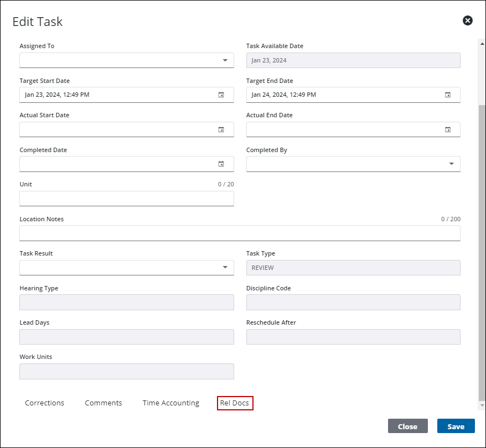The width and height of the screenshot is (486, 448).
Task: Open the Actual End Date calendar icon
Action: 448,130
